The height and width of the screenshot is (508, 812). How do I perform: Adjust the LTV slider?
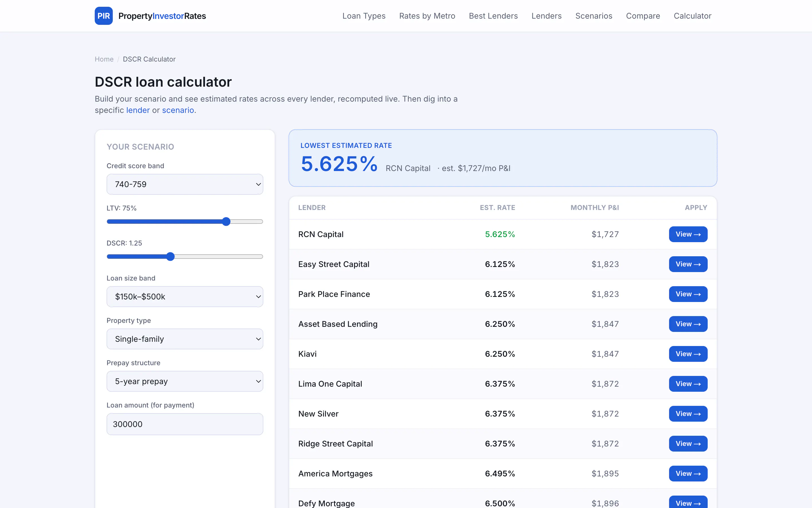click(185, 222)
